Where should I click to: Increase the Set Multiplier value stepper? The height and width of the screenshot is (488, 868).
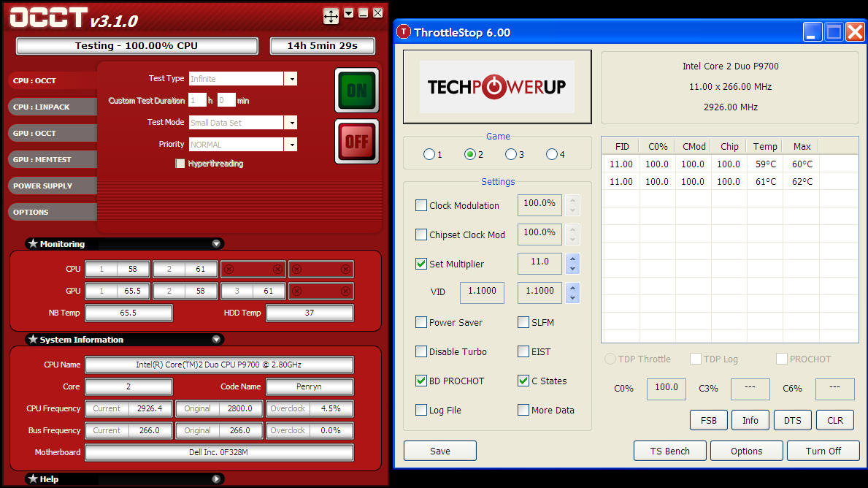tap(573, 259)
